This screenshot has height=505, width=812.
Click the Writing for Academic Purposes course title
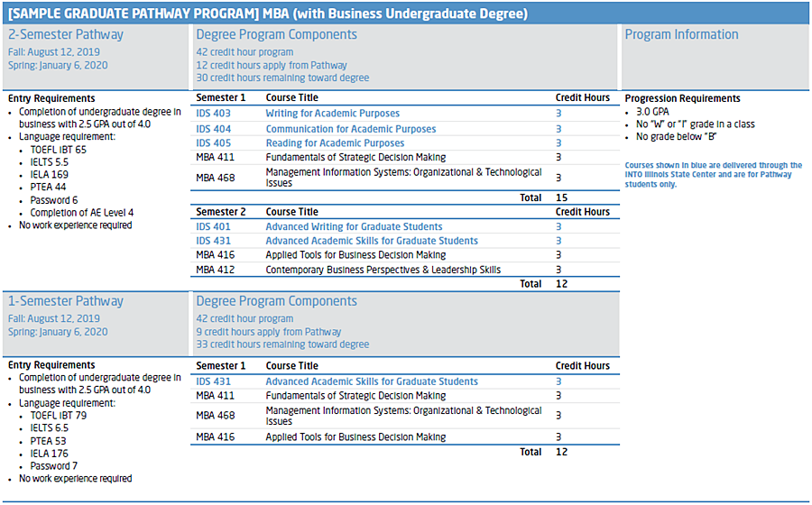tap(332, 114)
